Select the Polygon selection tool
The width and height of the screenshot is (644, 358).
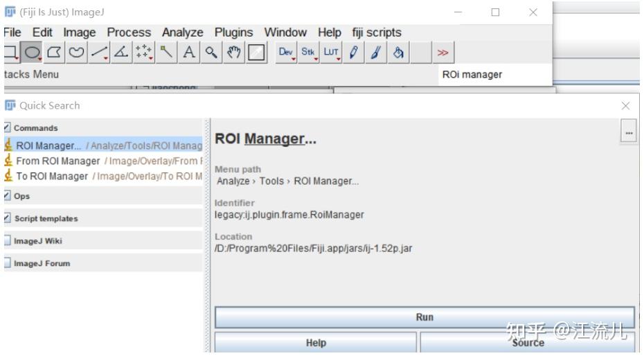coord(54,53)
